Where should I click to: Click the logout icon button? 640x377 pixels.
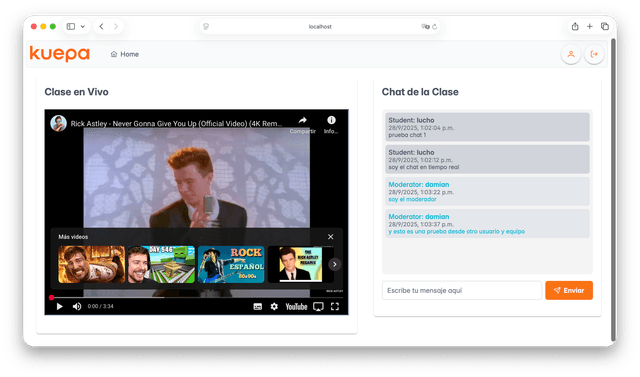tap(594, 54)
